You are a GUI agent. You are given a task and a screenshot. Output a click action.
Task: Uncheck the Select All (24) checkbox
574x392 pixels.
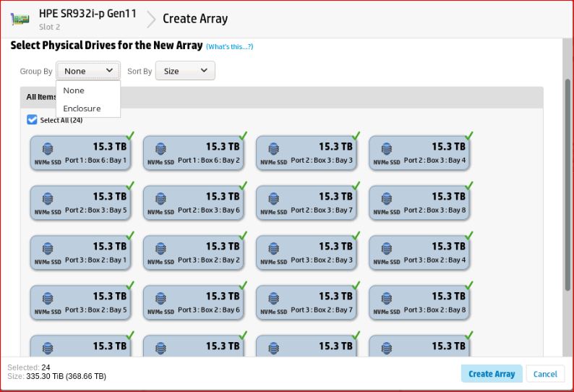point(32,120)
